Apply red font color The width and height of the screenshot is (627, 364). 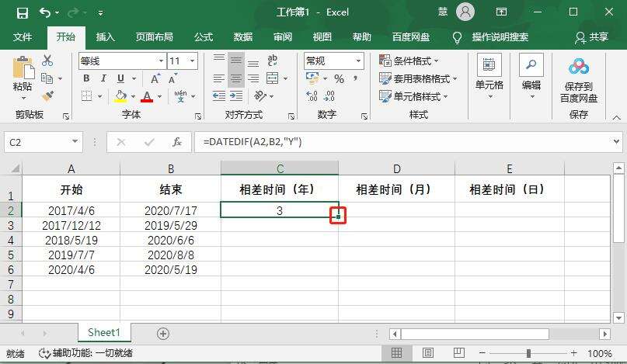pos(147,96)
